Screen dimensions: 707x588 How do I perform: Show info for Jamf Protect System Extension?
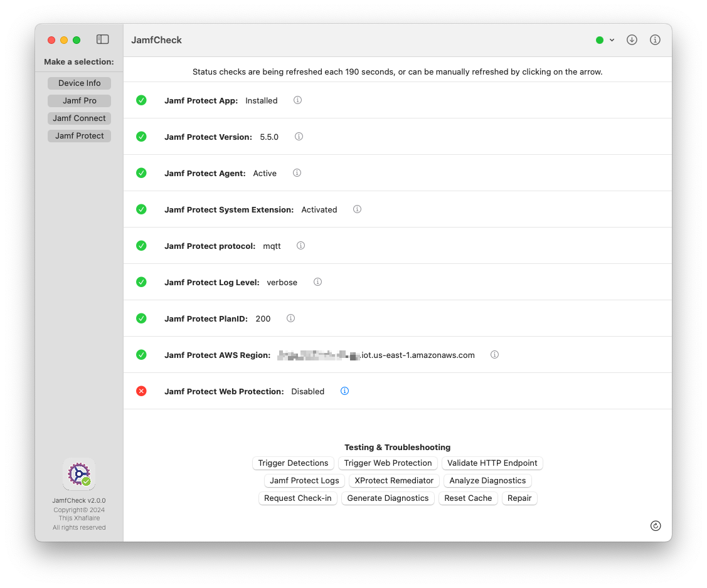(x=357, y=209)
